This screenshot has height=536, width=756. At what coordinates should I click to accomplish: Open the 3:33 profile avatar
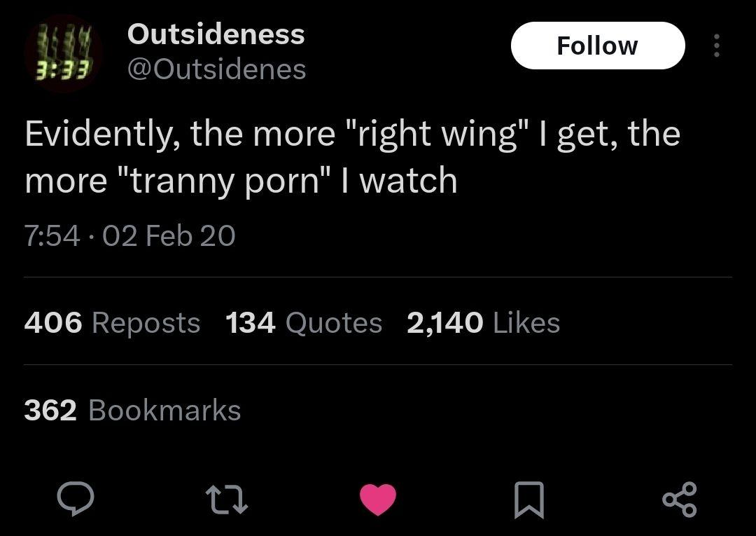tap(63, 54)
